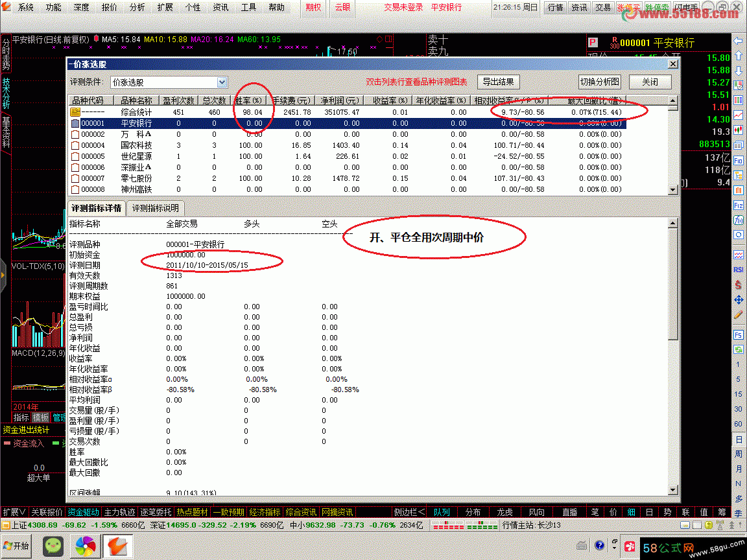747x560 pixels.
Task: Click the F5 chart switch icon
Action: pyautogui.click(x=738, y=334)
